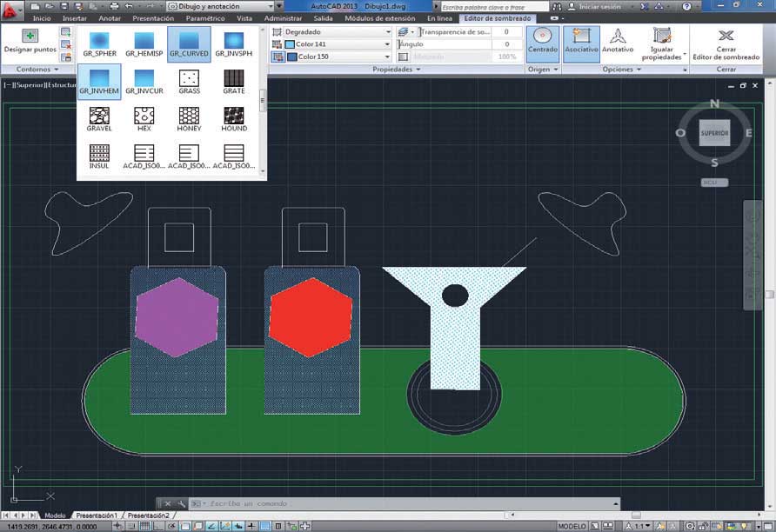Toggle the Centrado origin option
The image size is (776, 532).
[x=543, y=41]
